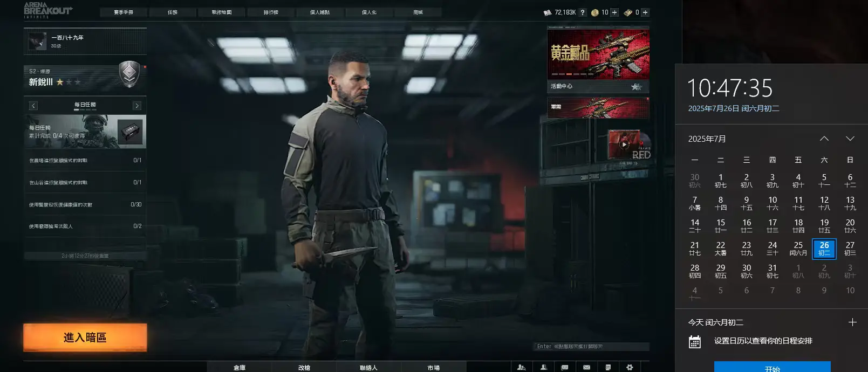
Task: Open the 改槍 gunsmith tab
Action: click(304, 367)
